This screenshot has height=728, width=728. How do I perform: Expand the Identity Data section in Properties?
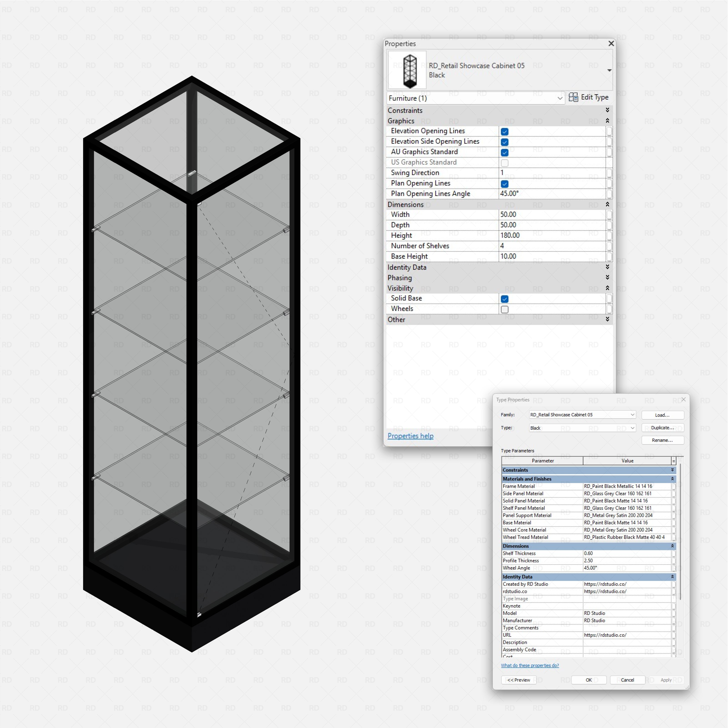point(607,267)
